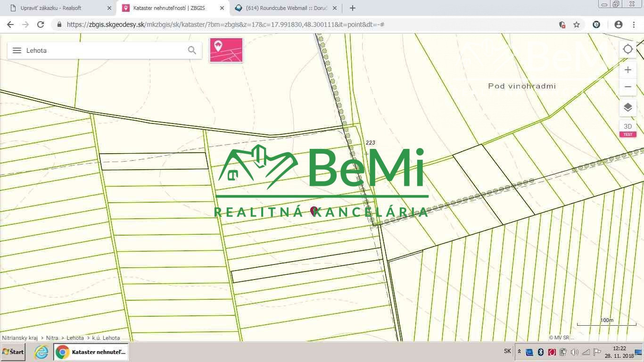Toggle 3D TEST view
Screen dimensions: 644x362
(x=627, y=129)
